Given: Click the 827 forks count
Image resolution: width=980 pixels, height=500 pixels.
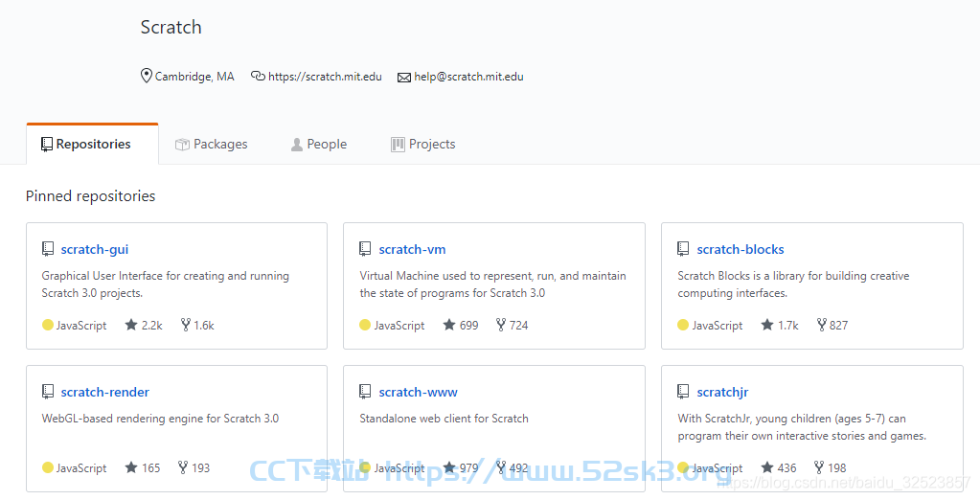Looking at the screenshot, I should pos(839,325).
